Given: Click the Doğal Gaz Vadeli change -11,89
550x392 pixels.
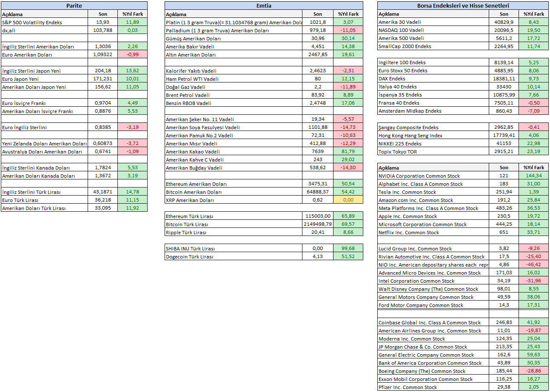Looking at the screenshot, I should tap(348, 87).
